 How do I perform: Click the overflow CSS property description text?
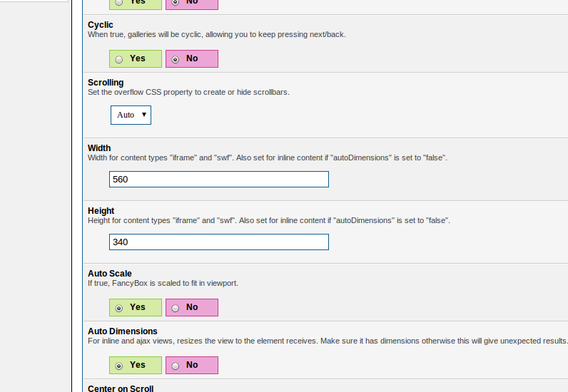point(188,93)
